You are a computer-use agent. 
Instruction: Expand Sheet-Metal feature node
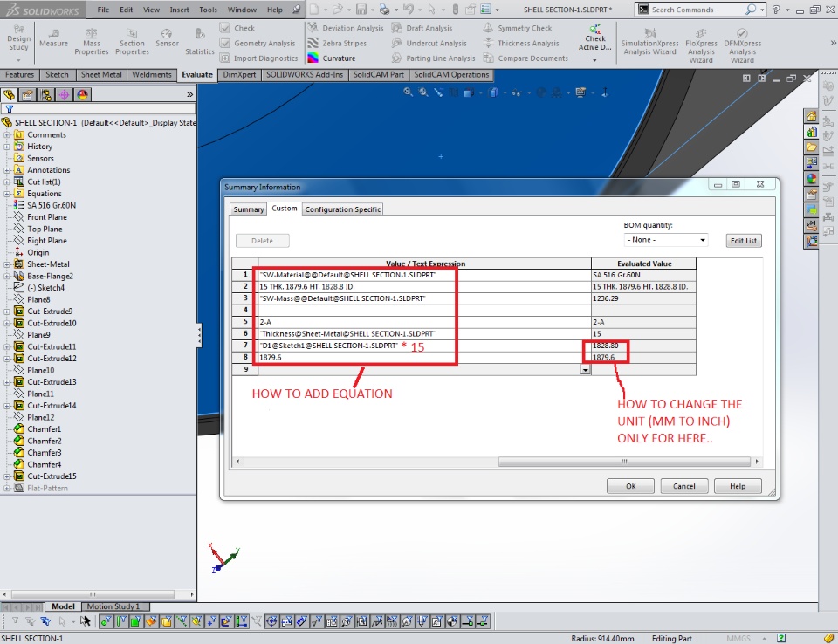pyautogui.click(x=7, y=264)
